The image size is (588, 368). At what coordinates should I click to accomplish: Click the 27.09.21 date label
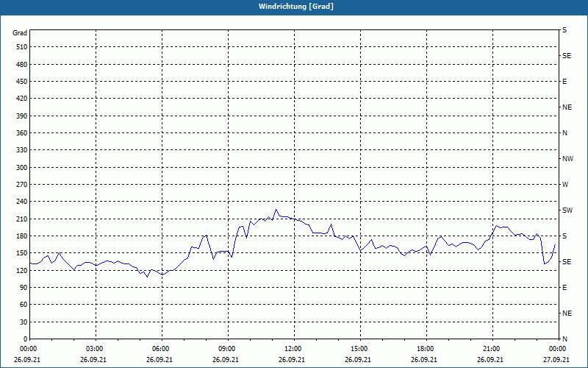pos(556,360)
